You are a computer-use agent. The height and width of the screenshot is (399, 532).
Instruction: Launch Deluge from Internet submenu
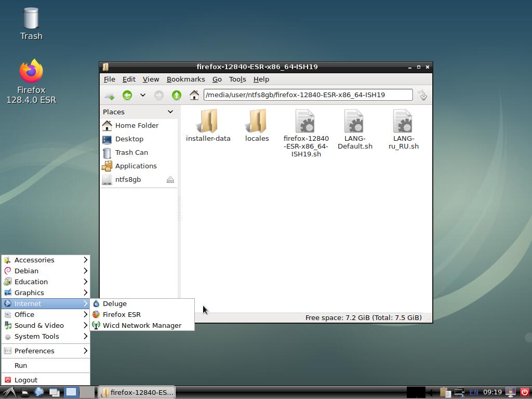142,303
